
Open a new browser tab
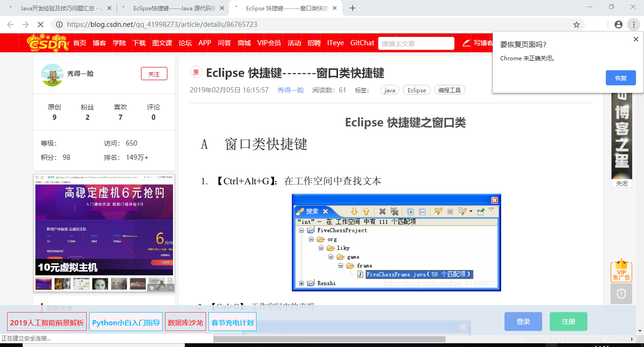352,8
